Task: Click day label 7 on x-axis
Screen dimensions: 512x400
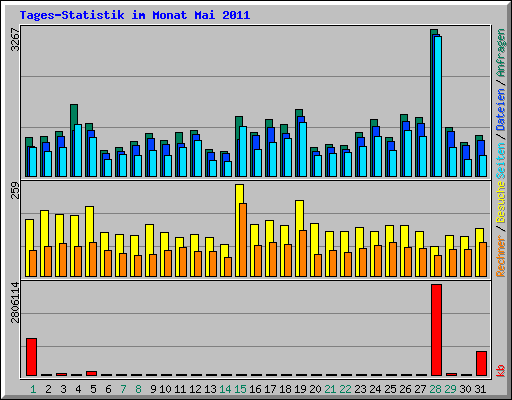Action: (x=123, y=389)
